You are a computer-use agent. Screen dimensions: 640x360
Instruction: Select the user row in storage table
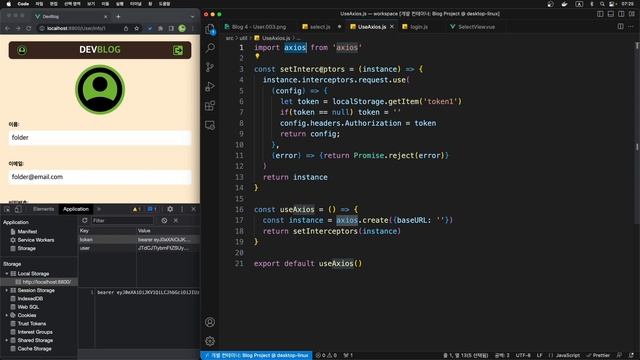(139, 248)
